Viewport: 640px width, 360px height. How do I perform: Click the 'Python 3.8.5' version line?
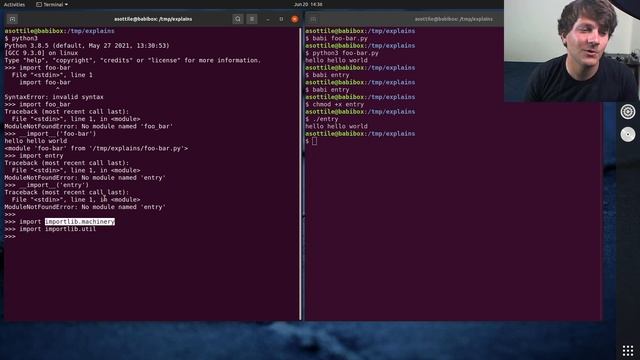point(87,46)
